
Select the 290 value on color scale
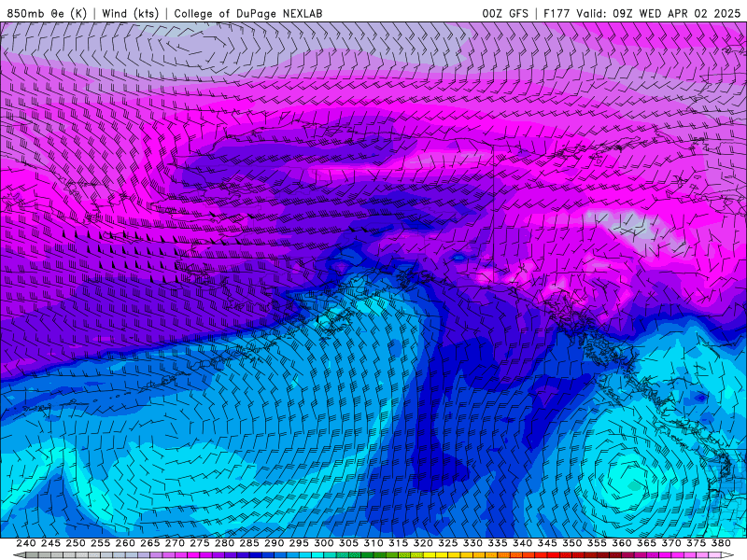coord(274,543)
